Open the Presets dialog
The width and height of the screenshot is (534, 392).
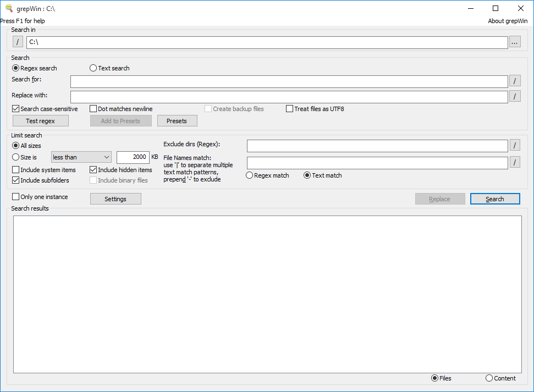(177, 120)
